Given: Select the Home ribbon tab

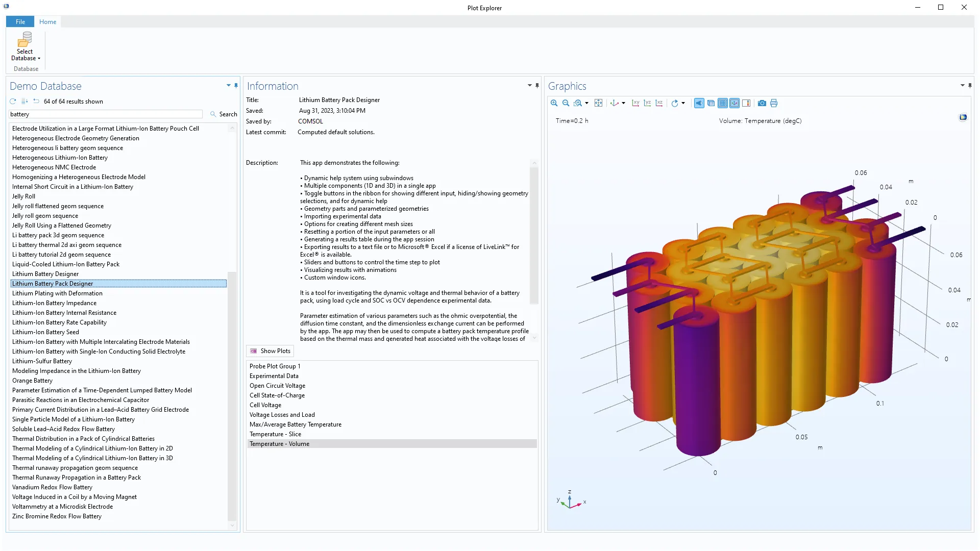Looking at the screenshot, I should (x=47, y=21).
